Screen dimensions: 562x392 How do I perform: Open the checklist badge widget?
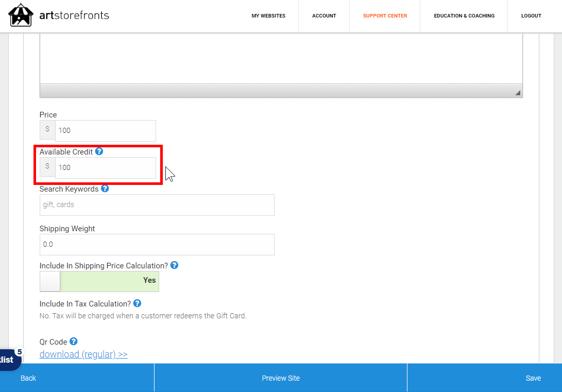tap(9, 359)
